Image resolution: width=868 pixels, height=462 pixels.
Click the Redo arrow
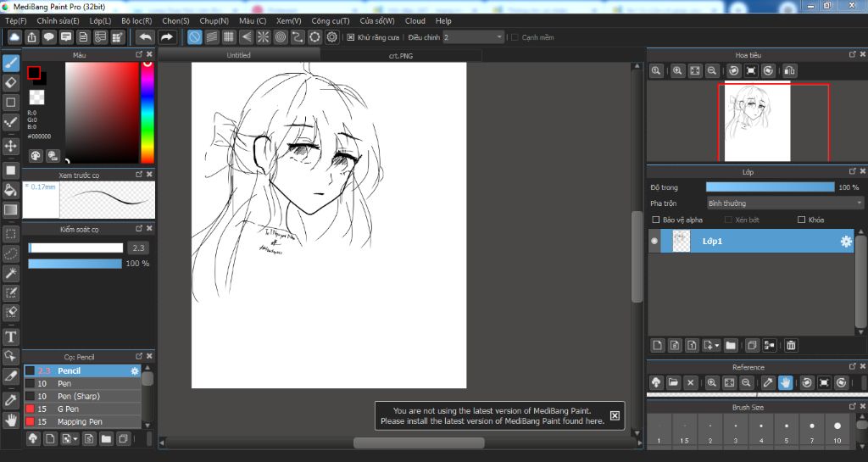166,37
